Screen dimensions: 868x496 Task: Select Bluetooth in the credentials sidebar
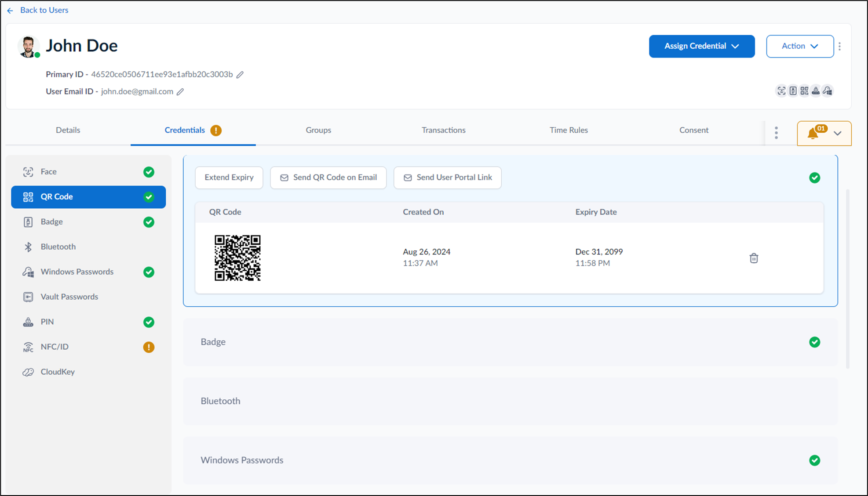pos(88,247)
